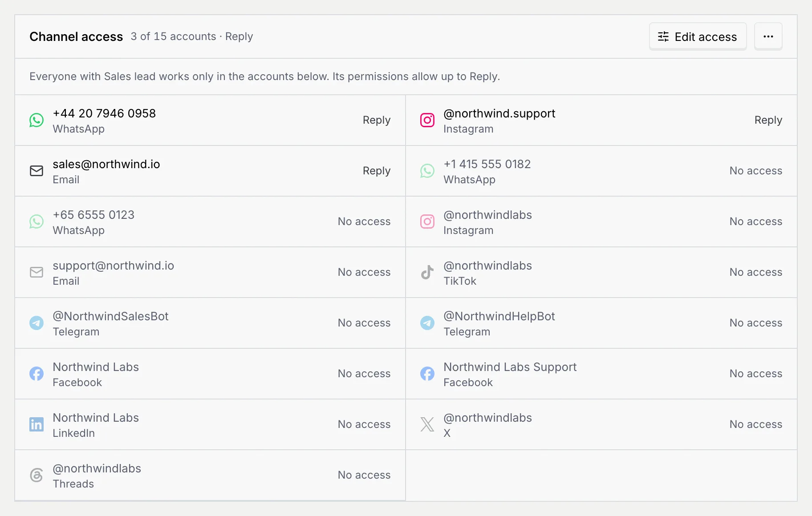Select the @northwind.support account name

coord(499,114)
